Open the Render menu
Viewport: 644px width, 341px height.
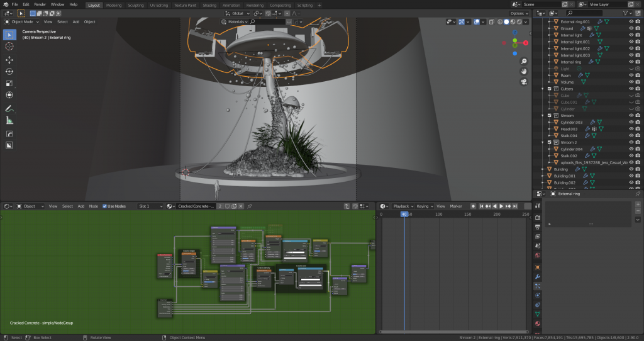[x=40, y=4]
